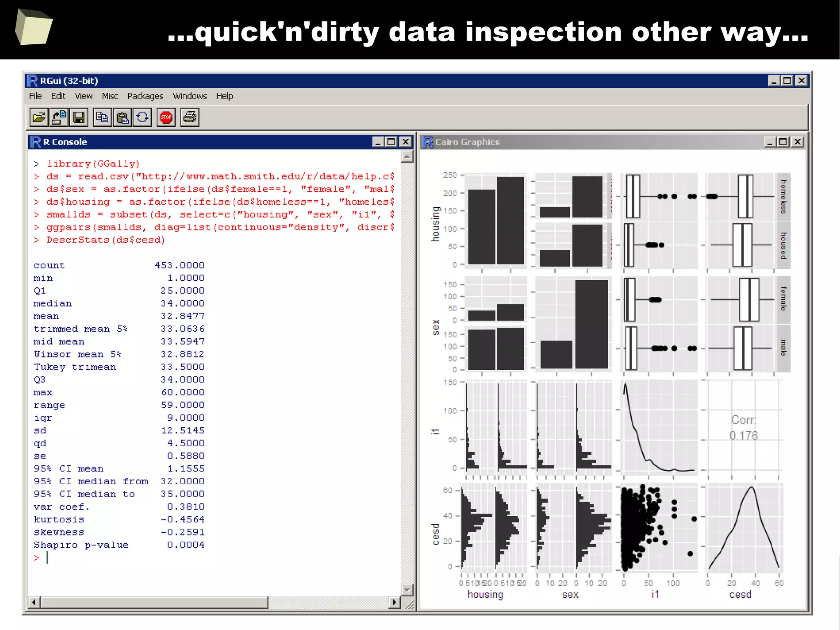Click the R Console title bar

(220, 142)
